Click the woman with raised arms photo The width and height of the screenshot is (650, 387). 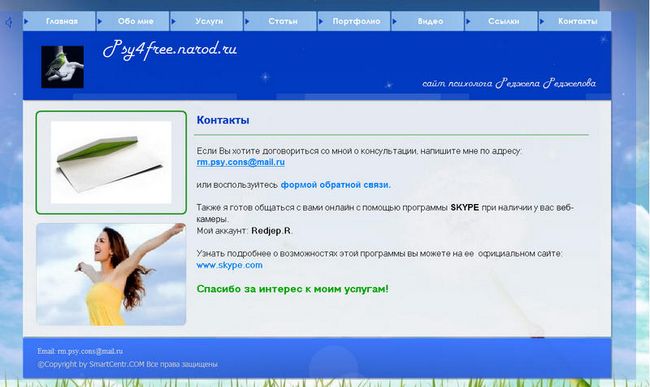(111, 274)
